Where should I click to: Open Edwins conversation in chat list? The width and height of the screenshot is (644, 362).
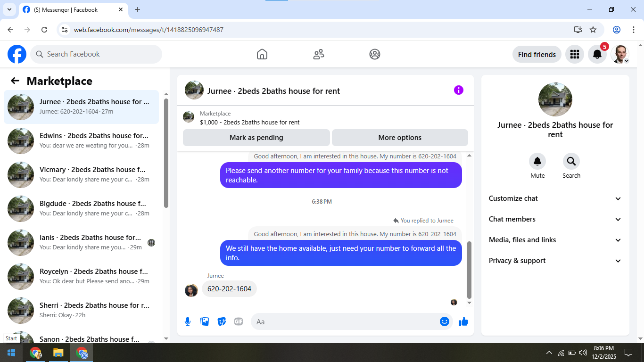point(82,140)
